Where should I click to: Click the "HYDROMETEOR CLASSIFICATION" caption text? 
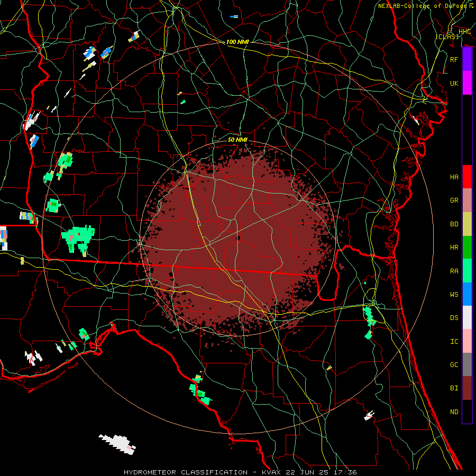click(186, 472)
